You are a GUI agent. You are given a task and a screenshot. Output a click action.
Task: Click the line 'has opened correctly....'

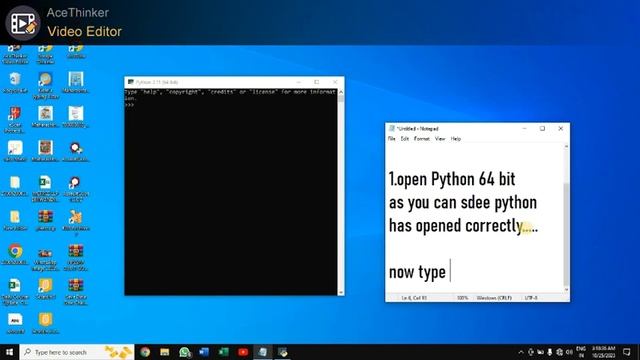[x=463, y=226]
